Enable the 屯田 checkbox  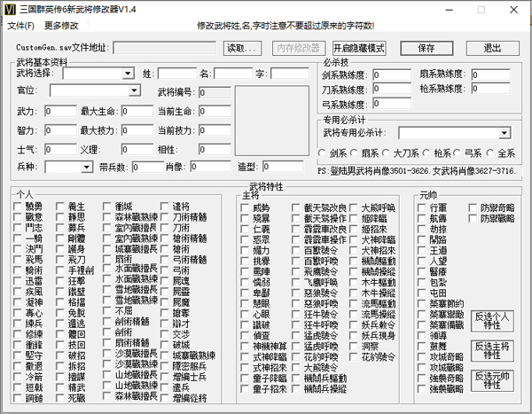422,293
